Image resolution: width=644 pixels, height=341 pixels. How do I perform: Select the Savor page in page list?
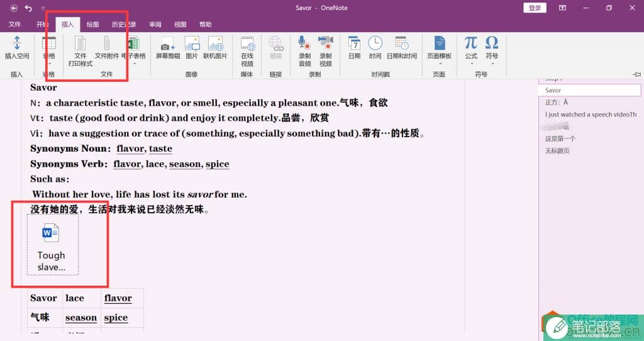coord(589,91)
